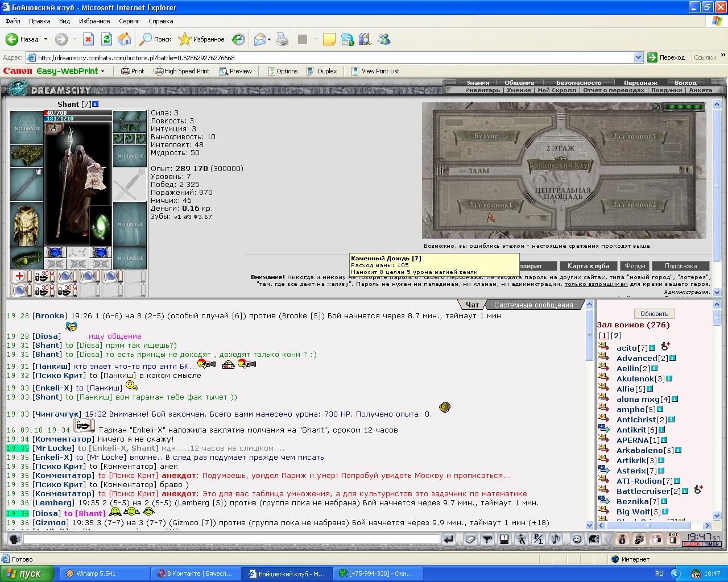
Task: Click the chat filter funnel icon
Action: pyautogui.click(x=487, y=539)
